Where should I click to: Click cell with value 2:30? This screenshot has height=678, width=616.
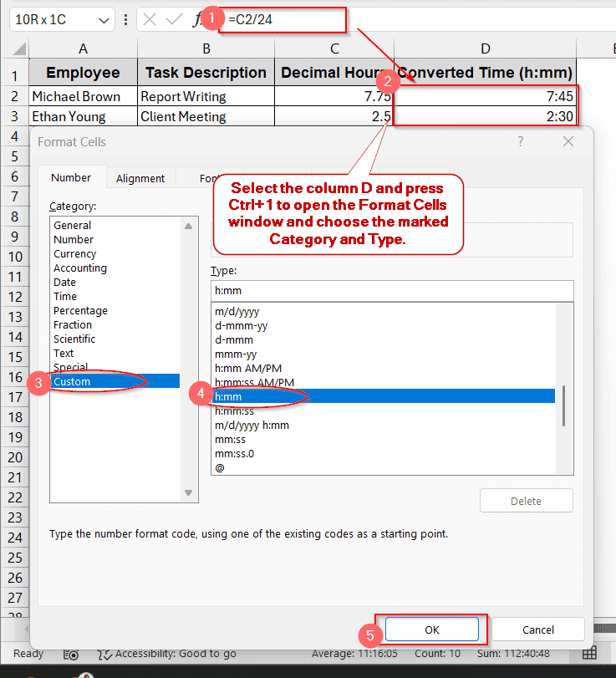point(486,116)
